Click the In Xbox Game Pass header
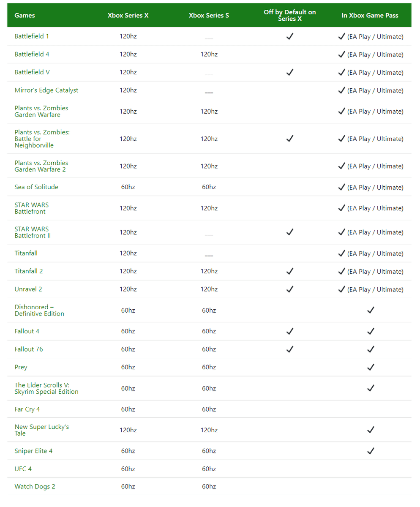This screenshot has height=507, width=420. (x=370, y=16)
